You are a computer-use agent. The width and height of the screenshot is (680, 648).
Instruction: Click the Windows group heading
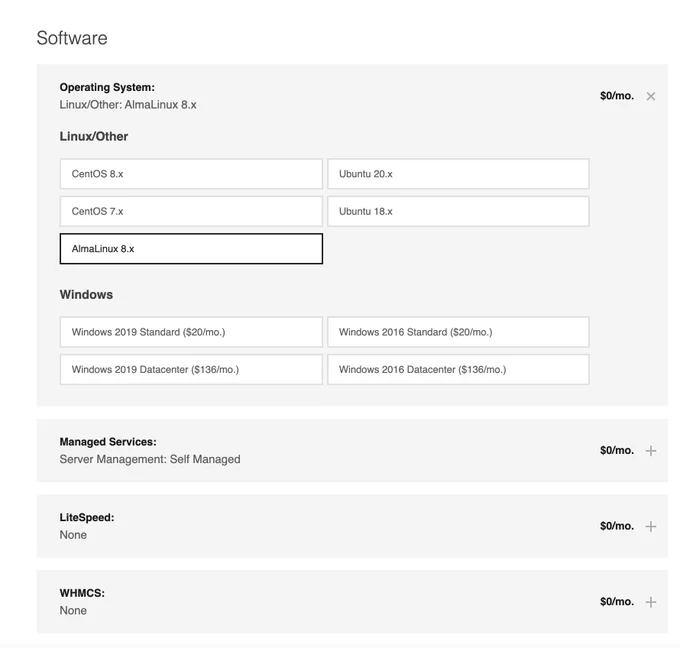86,295
